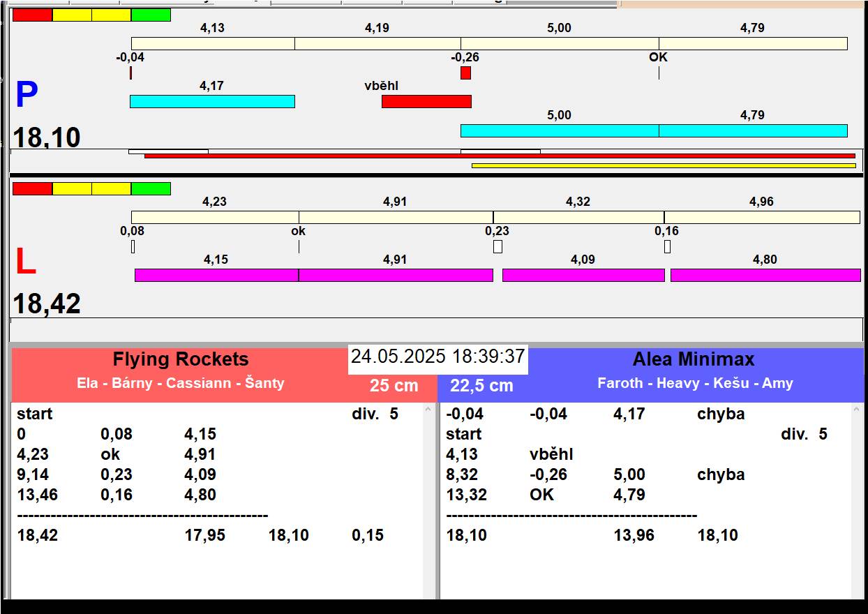Screen dimensions: 868x614
Task: Click the Faroth - Heavy - Kešu - Amy lineup
Action: pos(695,383)
